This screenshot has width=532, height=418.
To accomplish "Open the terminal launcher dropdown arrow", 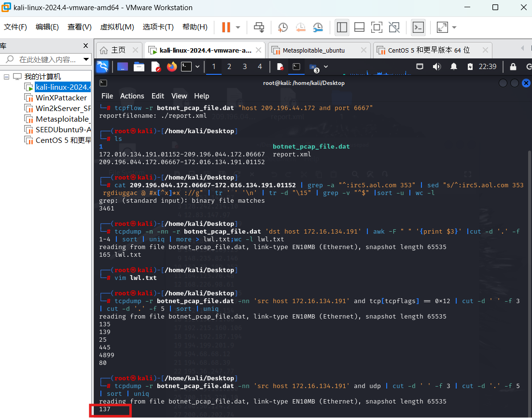I will pos(197,67).
